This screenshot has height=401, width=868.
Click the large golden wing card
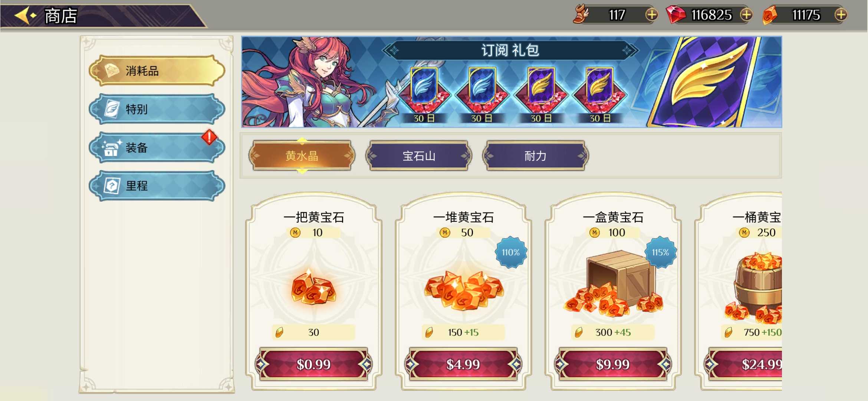pos(705,82)
